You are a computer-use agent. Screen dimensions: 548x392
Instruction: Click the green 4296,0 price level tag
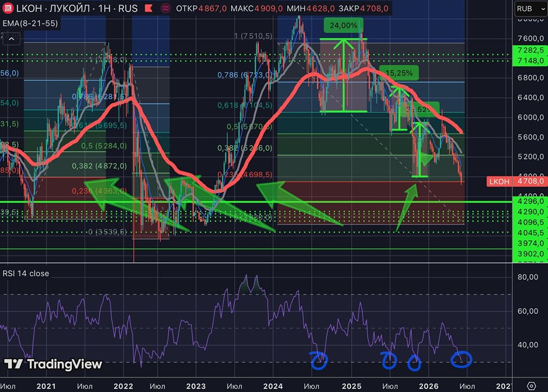[530, 201]
